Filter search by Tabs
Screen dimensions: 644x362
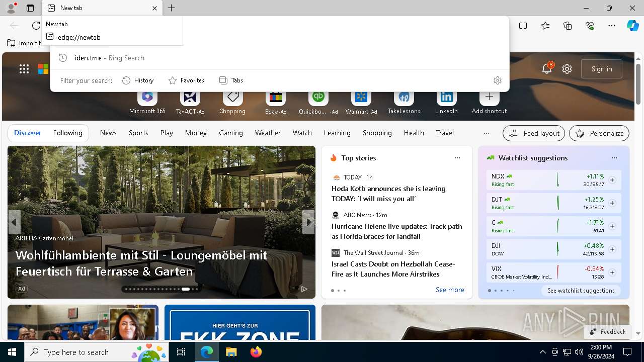tap(231, 80)
